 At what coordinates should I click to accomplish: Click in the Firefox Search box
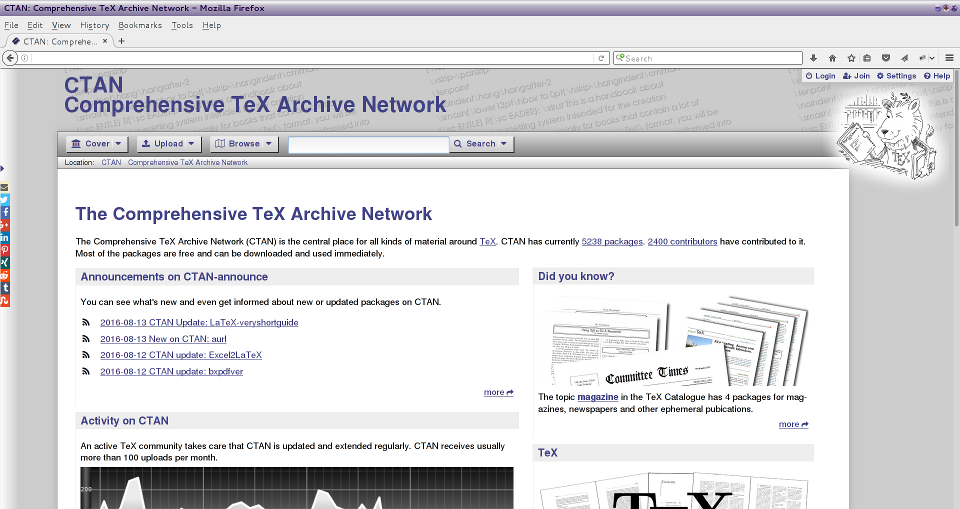(707, 58)
